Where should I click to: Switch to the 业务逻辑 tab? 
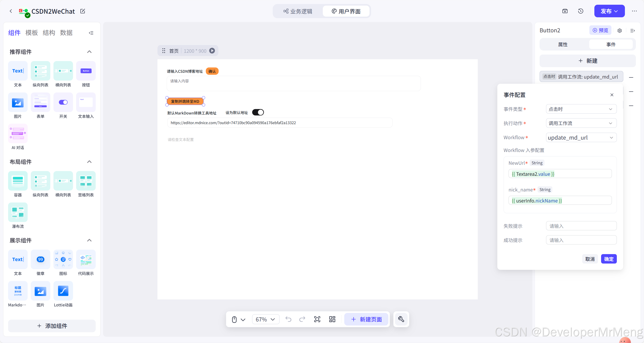pyautogui.click(x=298, y=11)
